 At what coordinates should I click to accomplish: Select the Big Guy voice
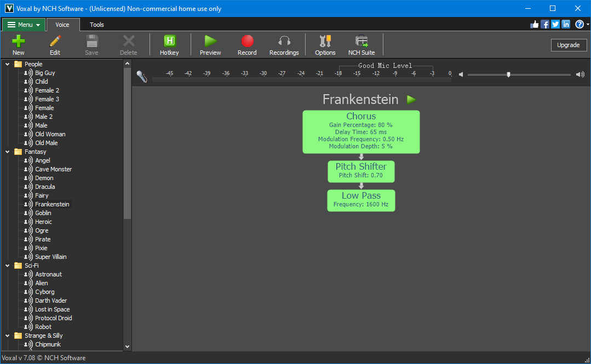click(x=45, y=73)
